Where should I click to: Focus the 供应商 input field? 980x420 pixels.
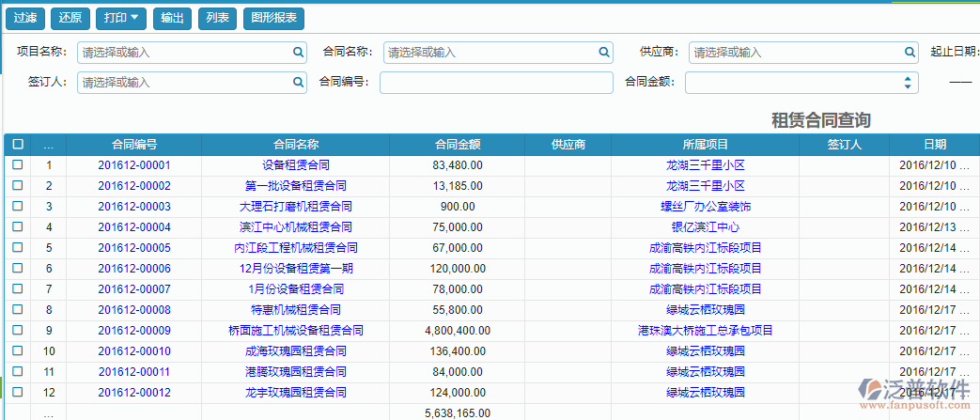(803, 53)
